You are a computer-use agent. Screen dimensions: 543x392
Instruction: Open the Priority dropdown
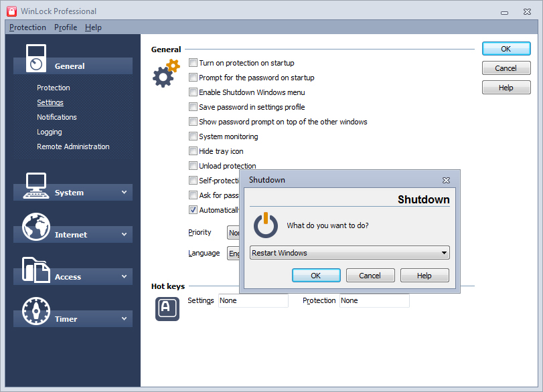[x=234, y=233]
